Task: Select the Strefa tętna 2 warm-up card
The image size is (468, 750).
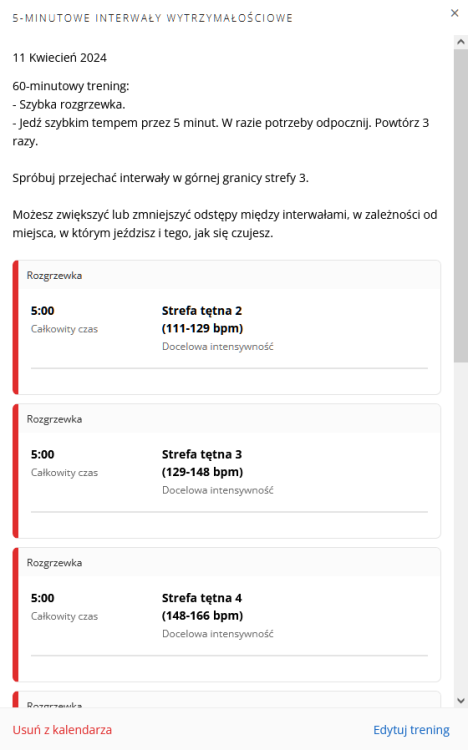Action: click(x=226, y=327)
